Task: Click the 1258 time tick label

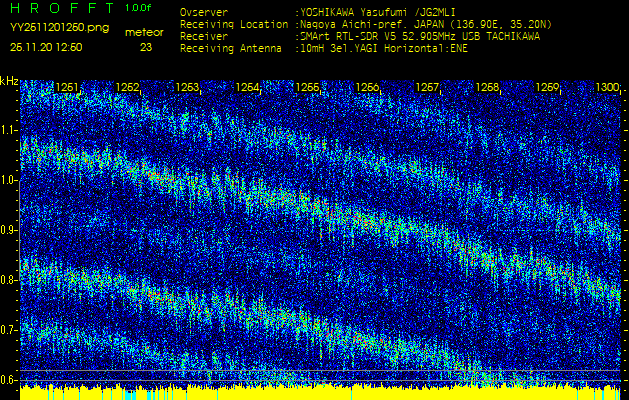Action: pyautogui.click(x=487, y=88)
